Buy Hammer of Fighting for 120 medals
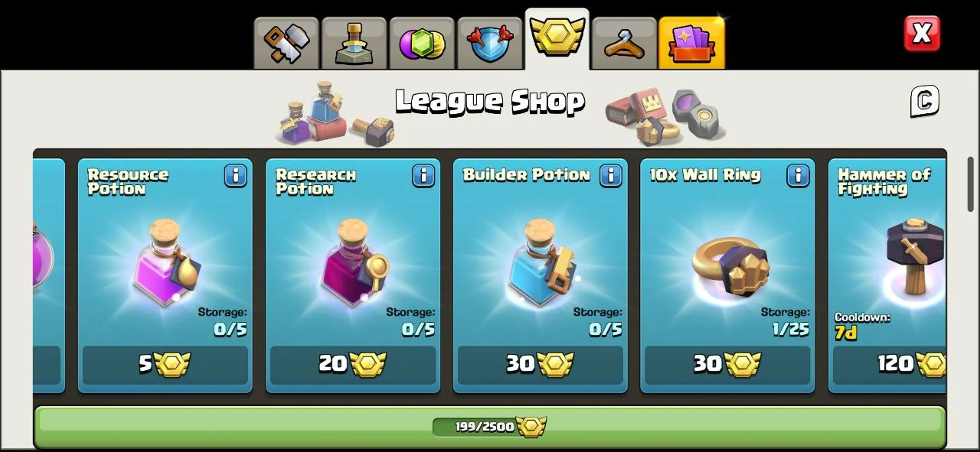The image size is (980, 452). (890, 365)
